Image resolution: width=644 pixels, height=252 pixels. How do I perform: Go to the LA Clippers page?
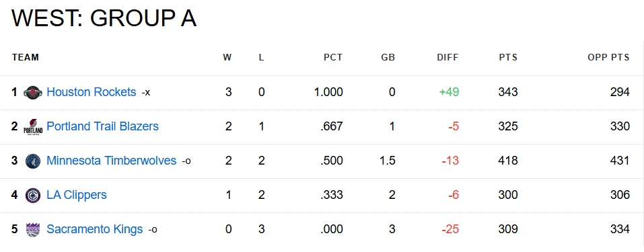(77, 194)
